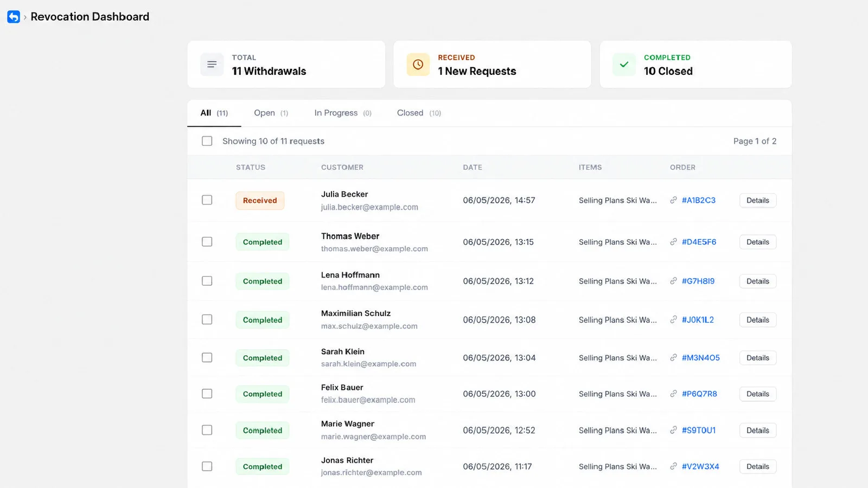
Task: Check the Julia Becker row checkbox
Action: click(207, 200)
